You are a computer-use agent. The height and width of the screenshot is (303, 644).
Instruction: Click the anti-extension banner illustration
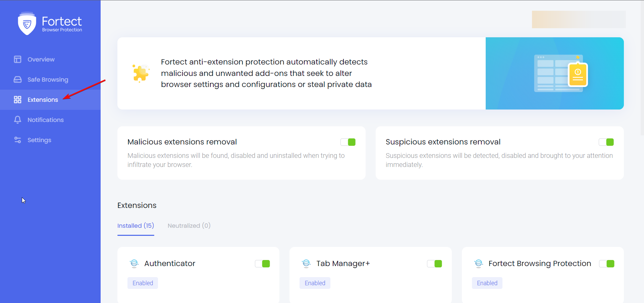pyautogui.click(x=560, y=73)
